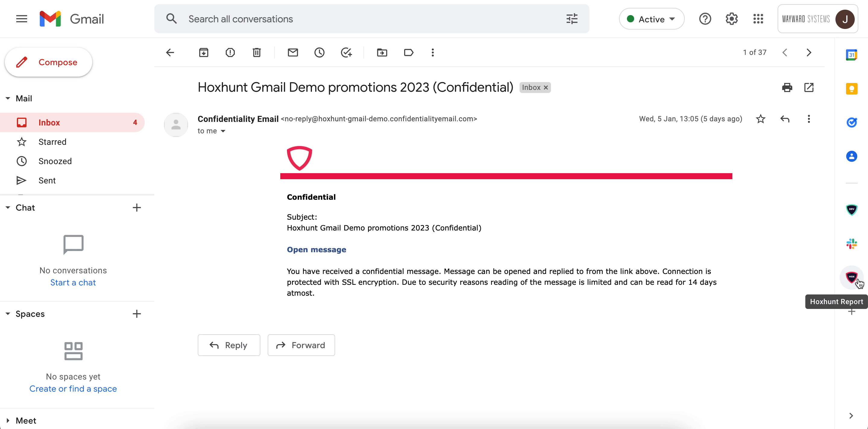Open Wayward Systems account avatar
This screenshot has height=429, width=868.
tap(845, 19)
